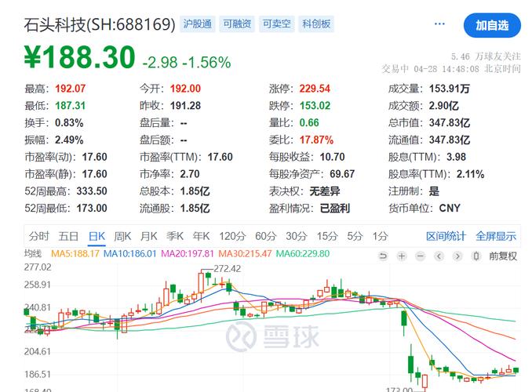Switch to the 15分 interval tab

[x=327, y=236]
